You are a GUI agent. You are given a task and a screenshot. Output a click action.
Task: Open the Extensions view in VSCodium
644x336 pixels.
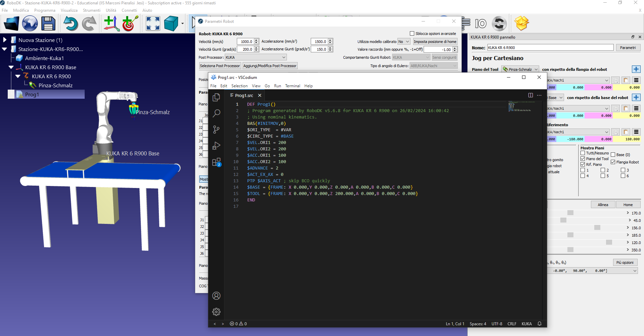pos(216,162)
